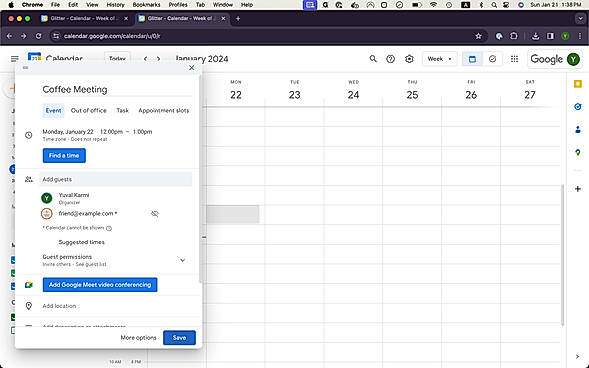
Task: Switch to calendar view toggle
Action: [472, 59]
